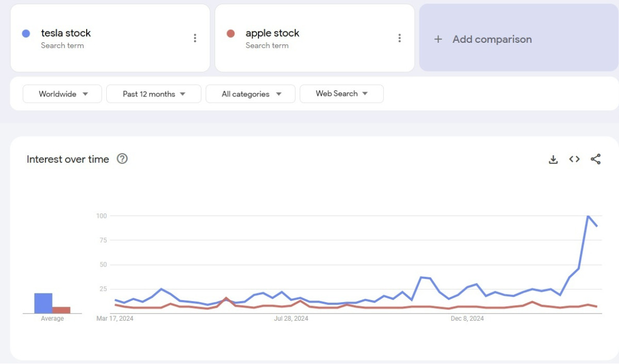The width and height of the screenshot is (619, 364).
Task: Download the Interest over time chart data
Action: click(553, 159)
